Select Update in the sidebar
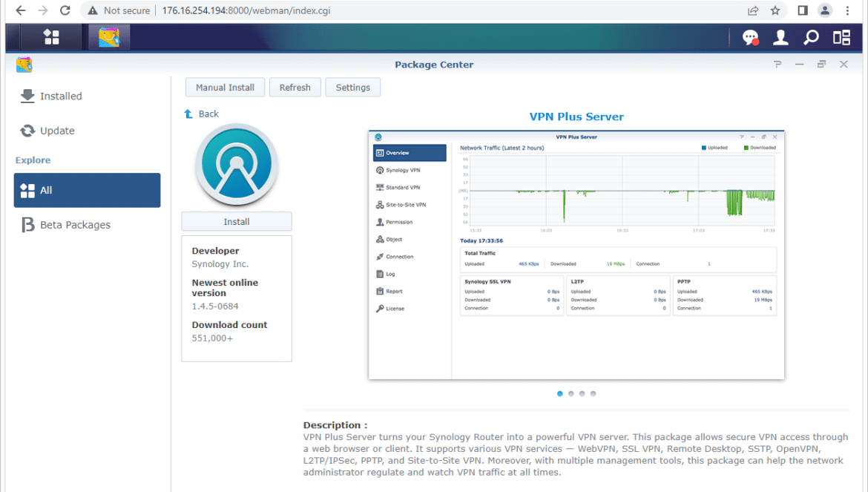The image size is (868, 492). [88, 131]
